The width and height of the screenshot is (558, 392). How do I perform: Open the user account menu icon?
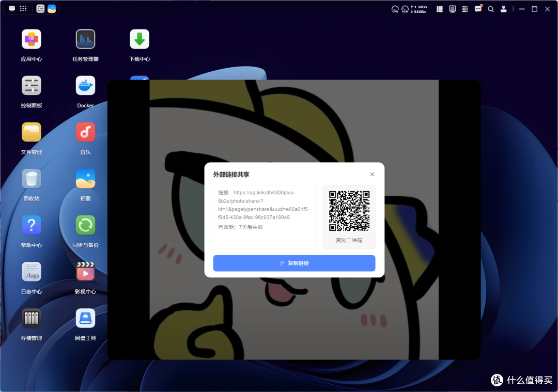click(x=504, y=9)
